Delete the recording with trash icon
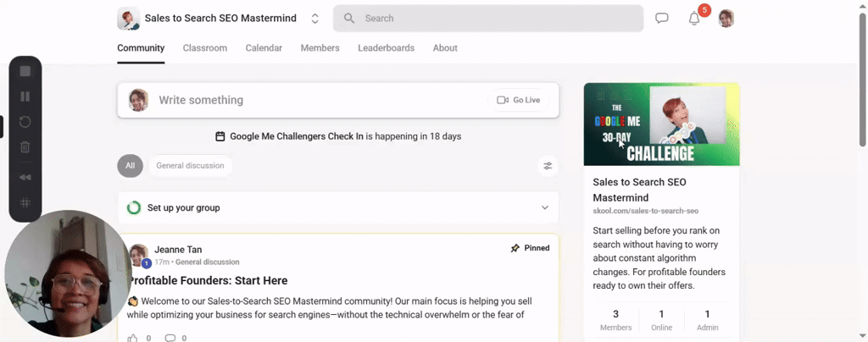 click(25, 147)
